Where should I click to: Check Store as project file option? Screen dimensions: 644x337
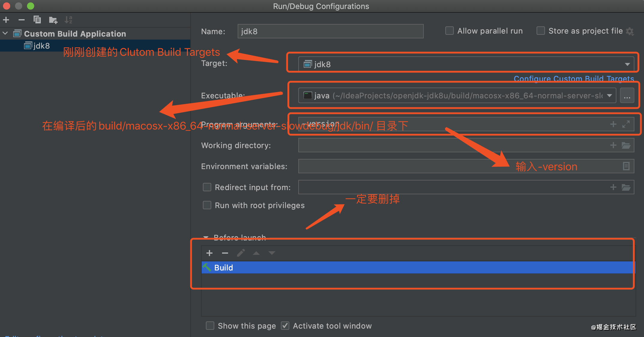pos(540,31)
